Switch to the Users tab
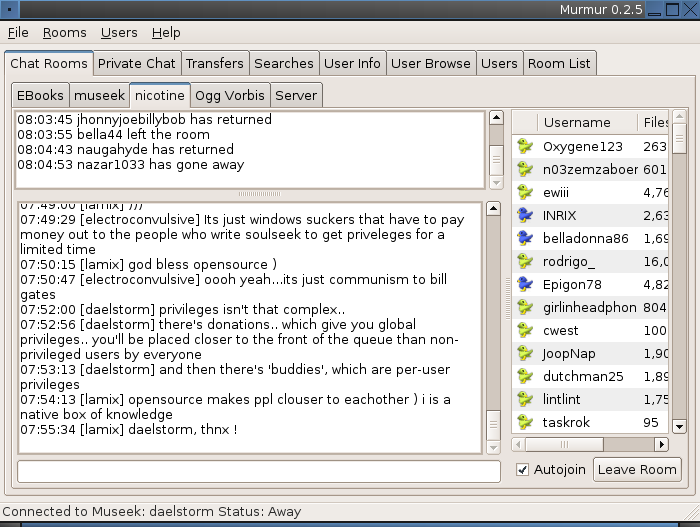700x527 pixels. [499, 63]
